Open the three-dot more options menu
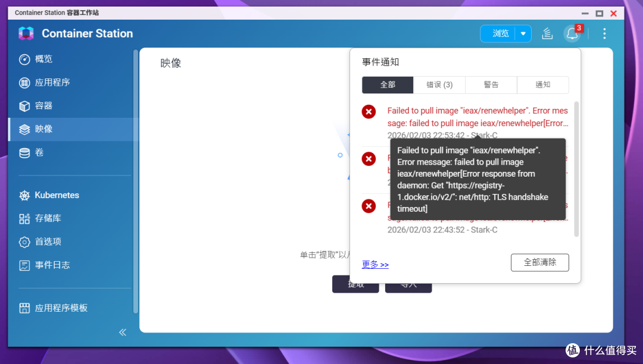This screenshot has height=364, width=643. point(604,33)
